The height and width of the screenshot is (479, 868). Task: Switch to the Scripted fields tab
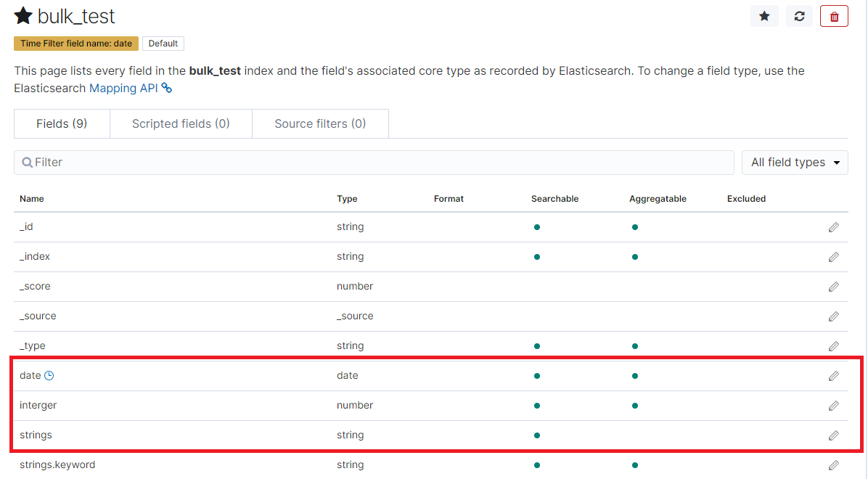click(x=181, y=123)
